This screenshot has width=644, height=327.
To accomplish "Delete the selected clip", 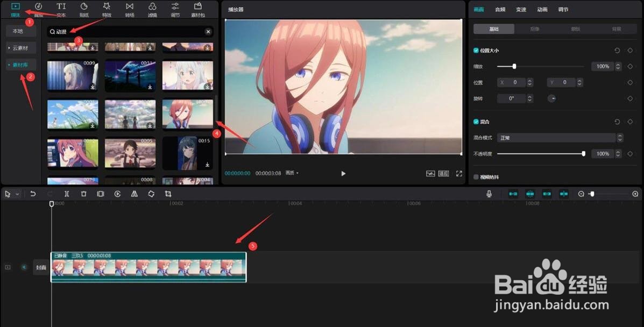I will [x=84, y=194].
